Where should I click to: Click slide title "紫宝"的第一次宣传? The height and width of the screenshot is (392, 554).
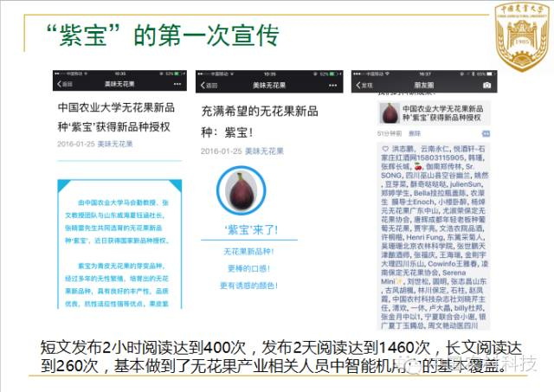[163, 35]
